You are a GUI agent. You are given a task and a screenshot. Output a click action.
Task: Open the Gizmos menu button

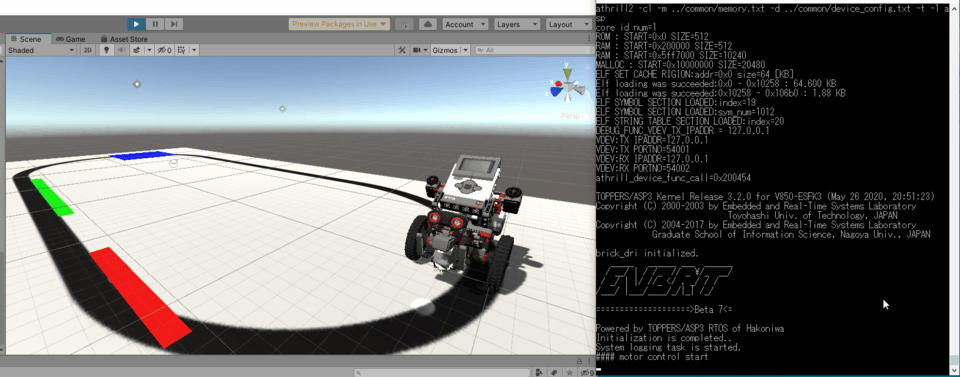coord(449,50)
